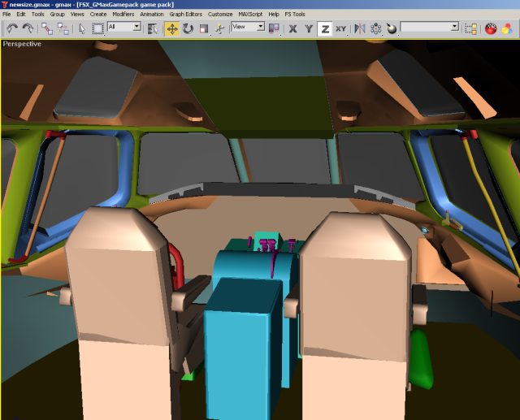Open the selection filter 'All' dropdown

[123, 27]
